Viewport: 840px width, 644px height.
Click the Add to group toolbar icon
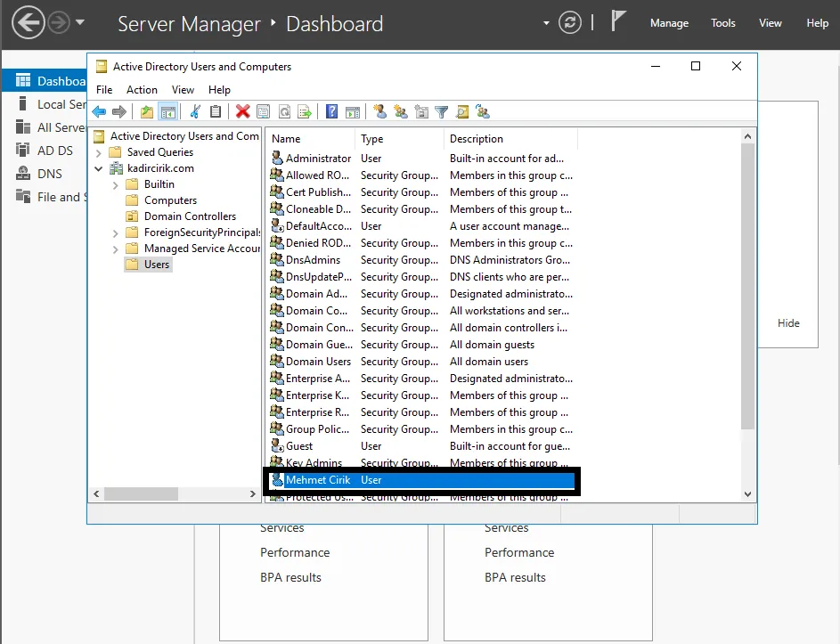click(483, 111)
